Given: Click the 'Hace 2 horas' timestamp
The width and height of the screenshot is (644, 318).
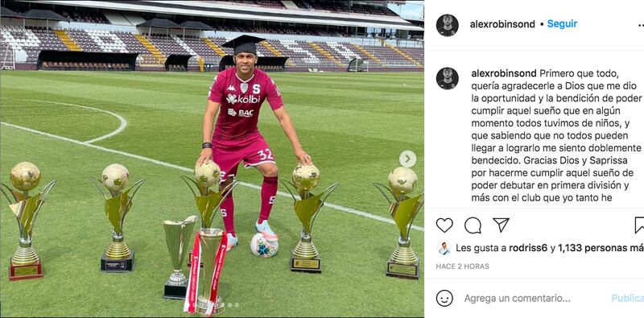Looking at the screenshot, I should [x=462, y=266].
